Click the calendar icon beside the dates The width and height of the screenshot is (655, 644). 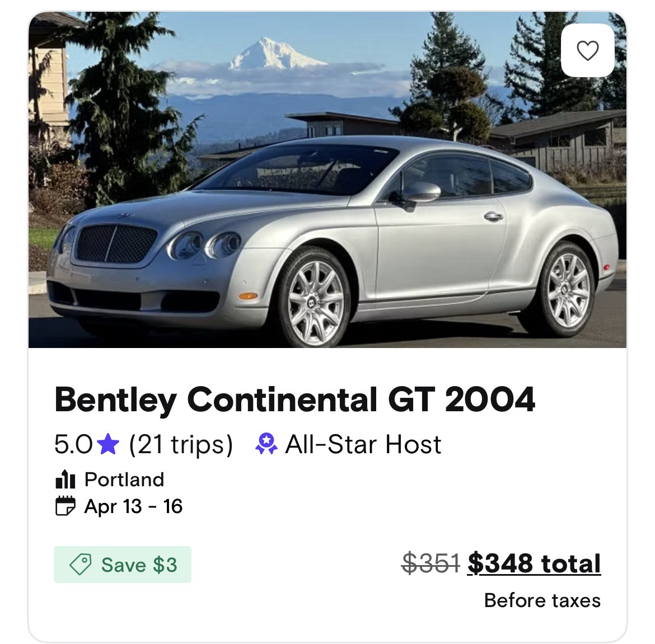click(65, 506)
